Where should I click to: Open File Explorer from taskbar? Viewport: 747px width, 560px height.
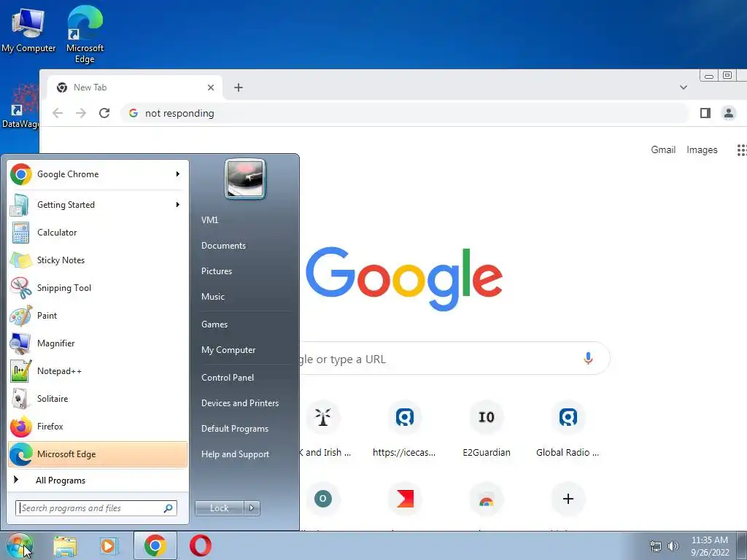click(65, 546)
